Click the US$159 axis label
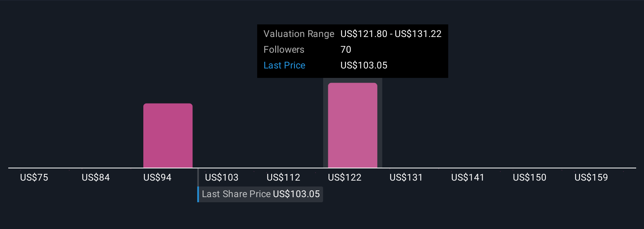 point(591,177)
